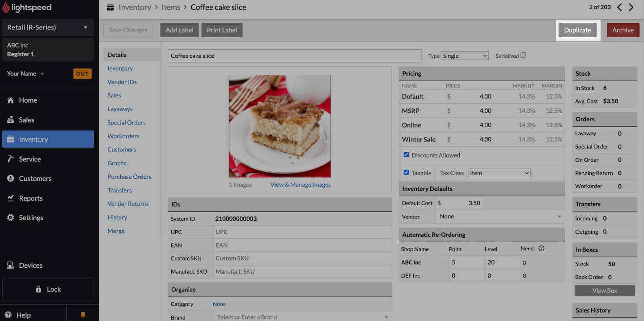Open the Vendor Returns tab
Screen dimensions: 644x321
(128, 204)
